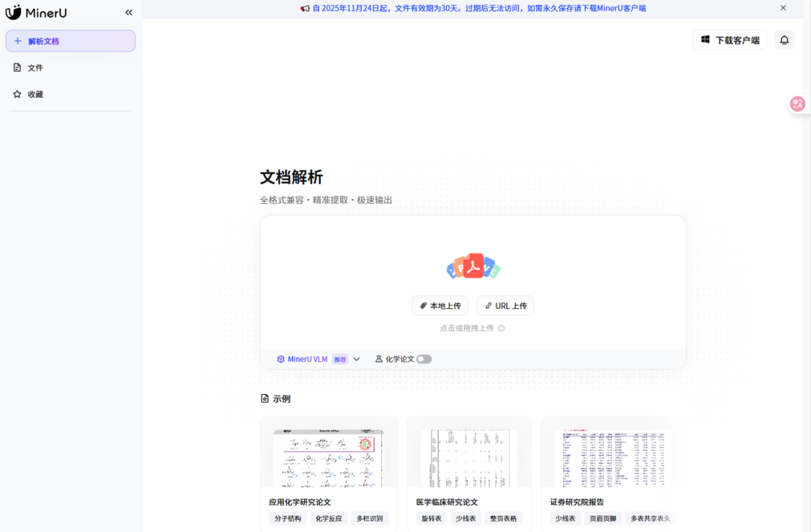This screenshot has height=532, width=811.
Task: Click the announcement megaphone icon in the banner
Action: coord(305,8)
